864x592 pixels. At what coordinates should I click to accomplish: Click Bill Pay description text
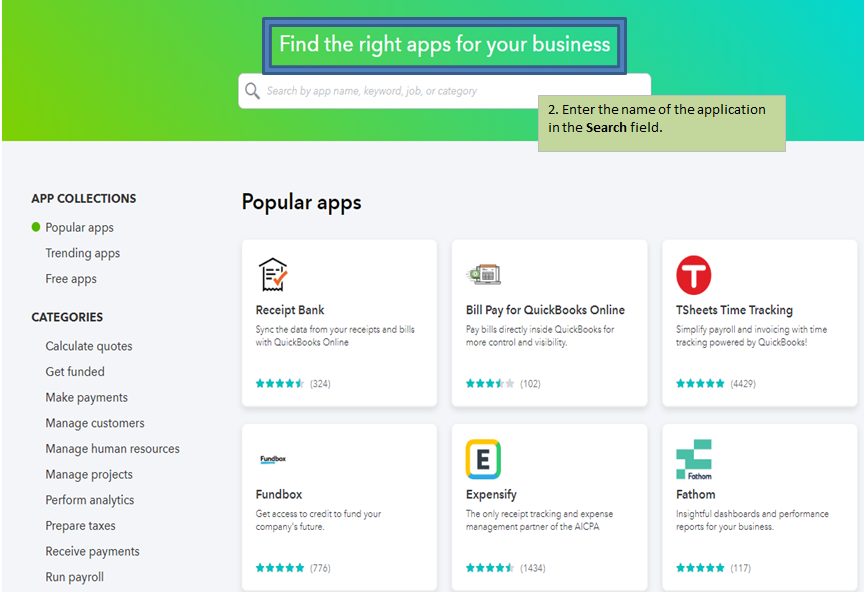539,336
